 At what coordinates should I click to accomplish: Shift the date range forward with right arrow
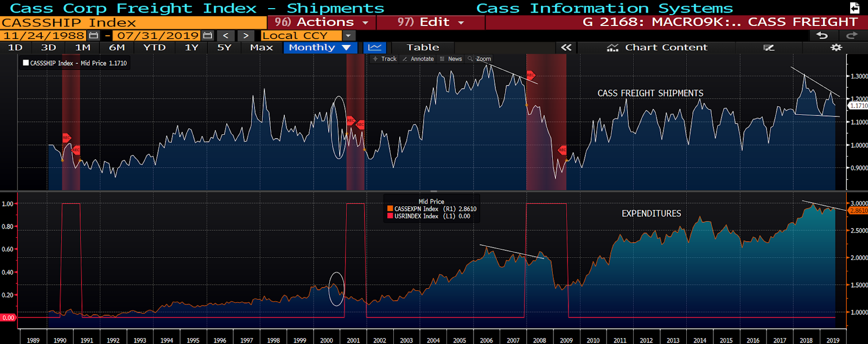tap(246, 35)
